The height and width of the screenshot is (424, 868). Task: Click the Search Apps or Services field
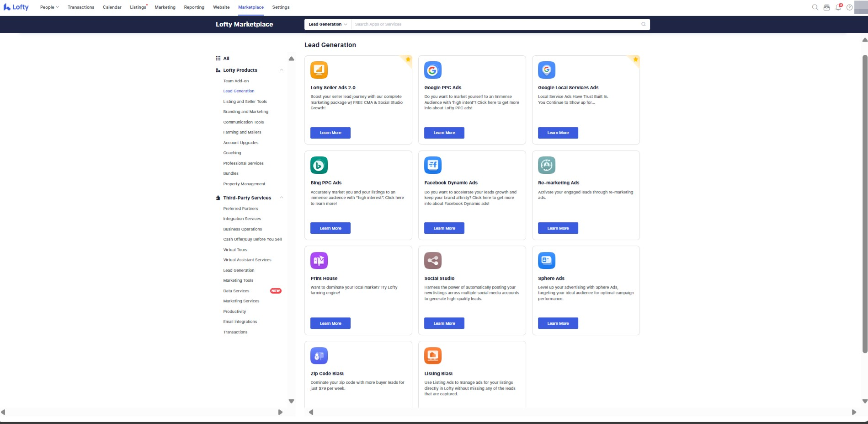[x=496, y=24]
